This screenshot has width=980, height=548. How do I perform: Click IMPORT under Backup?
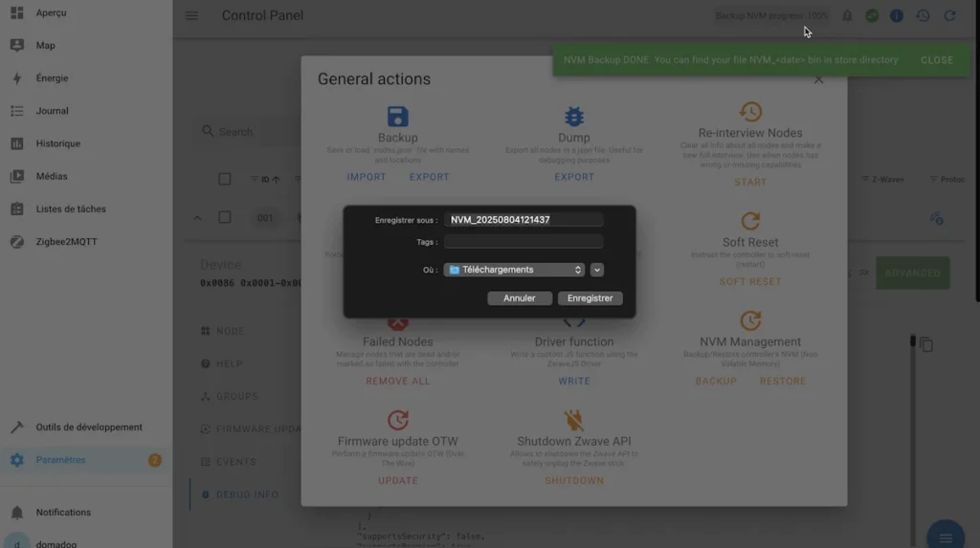(x=367, y=177)
